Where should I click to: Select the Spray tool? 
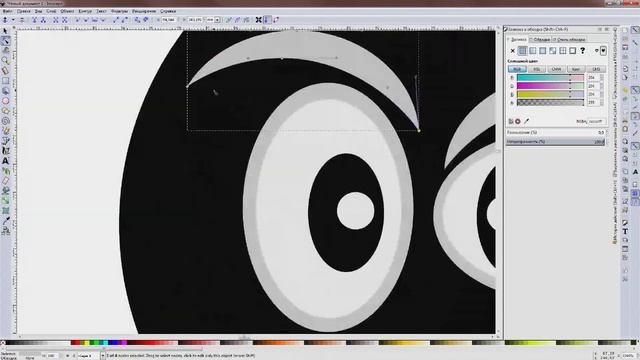[x=5, y=171]
